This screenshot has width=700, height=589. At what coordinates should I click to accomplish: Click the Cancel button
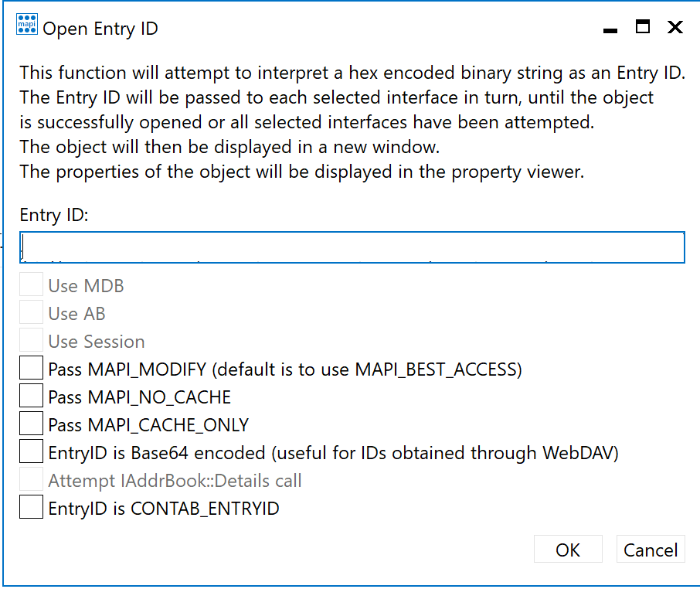(651, 550)
